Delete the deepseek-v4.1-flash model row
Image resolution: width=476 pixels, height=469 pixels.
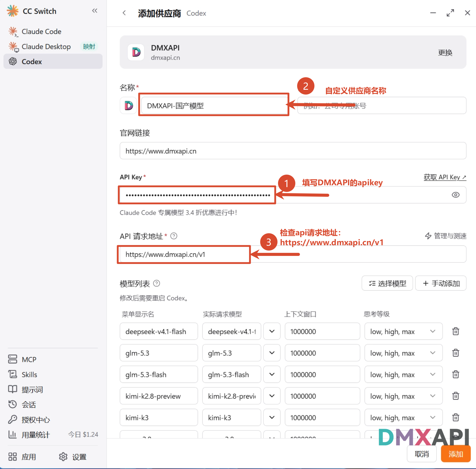(456, 331)
